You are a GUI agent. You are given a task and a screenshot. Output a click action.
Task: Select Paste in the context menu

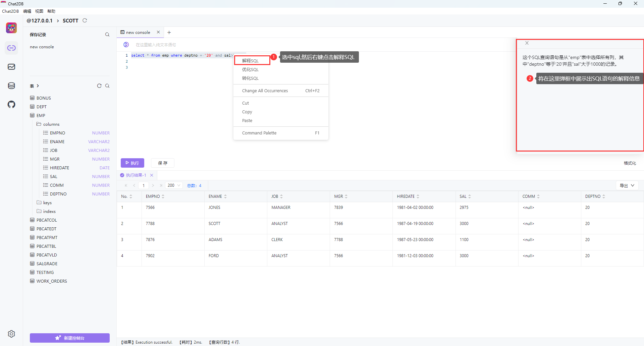281,120
